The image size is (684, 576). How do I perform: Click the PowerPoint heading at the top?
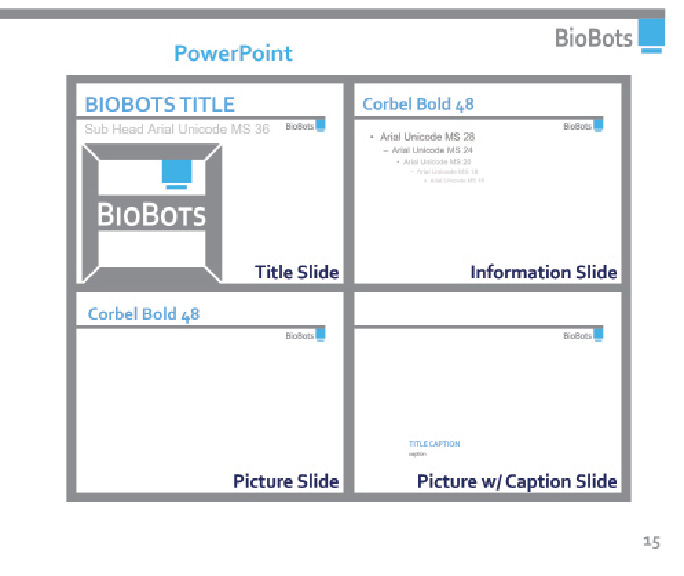(x=233, y=54)
